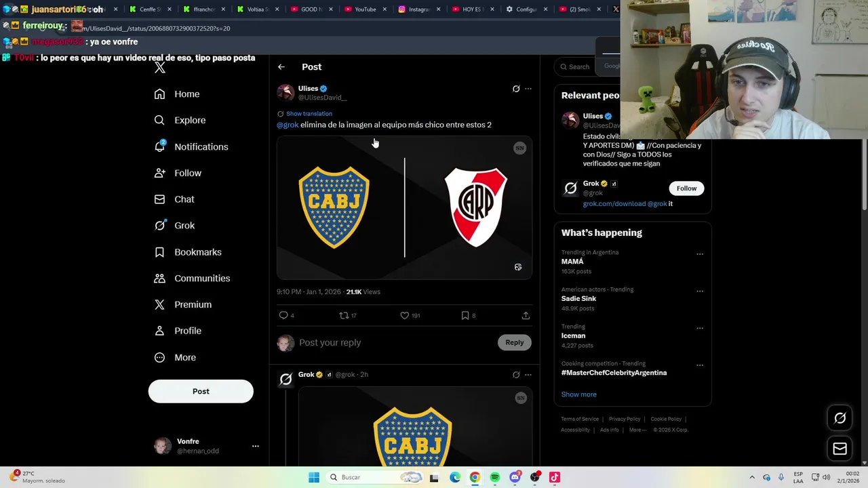
Task: Open Terms of Service footer link
Action: click(x=580, y=420)
